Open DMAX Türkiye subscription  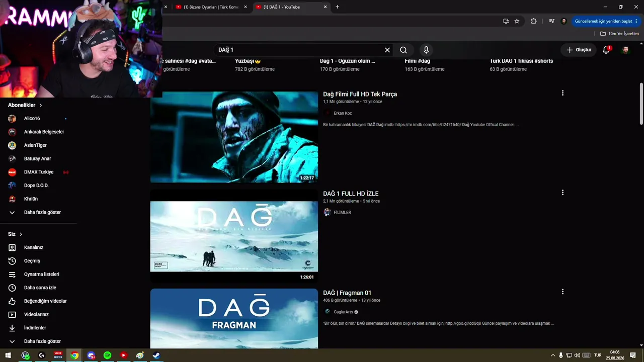pyautogui.click(x=38, y=172)
